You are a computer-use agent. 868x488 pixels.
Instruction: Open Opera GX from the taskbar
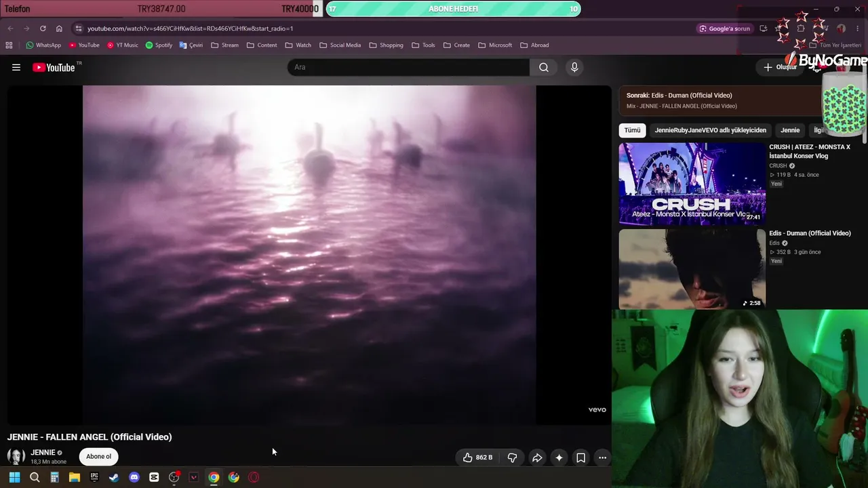[254, 477]
